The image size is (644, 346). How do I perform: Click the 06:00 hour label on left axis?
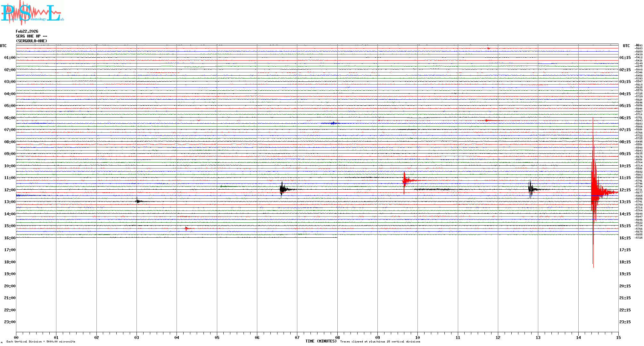(10, 118)
